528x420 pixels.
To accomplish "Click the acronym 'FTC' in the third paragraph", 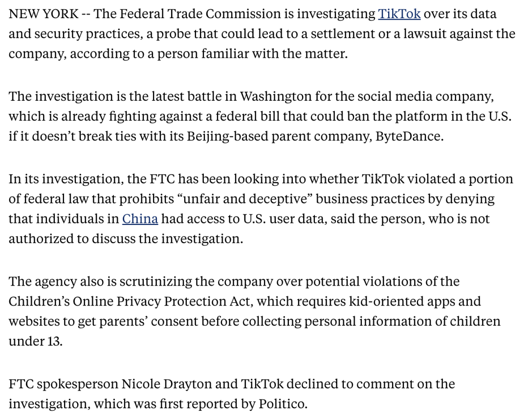I will pyautogui.click(x=162, y=179).
